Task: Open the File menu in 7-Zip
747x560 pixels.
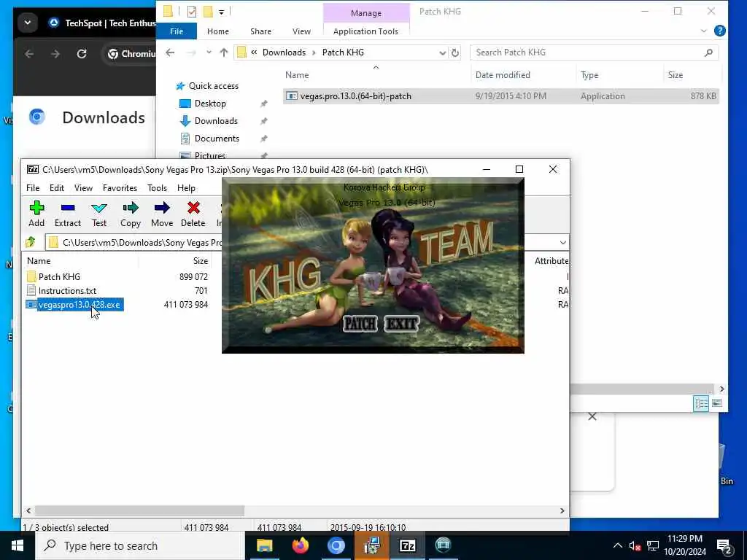Action: (33, 188)
